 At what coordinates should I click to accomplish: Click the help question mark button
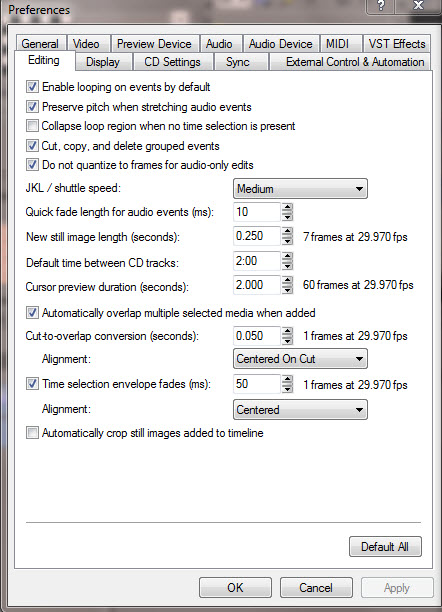pyautogui.click(x=381, y=5)
